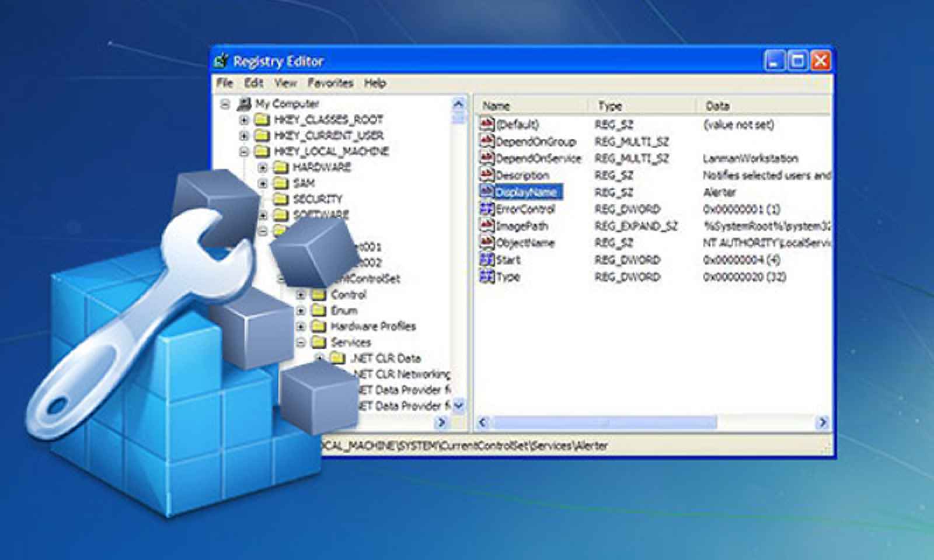Screen dimensions: 934x560
Task: Collapse the HKEY_LOCAL_MACHINE tree node
Action: click(244, 152)
